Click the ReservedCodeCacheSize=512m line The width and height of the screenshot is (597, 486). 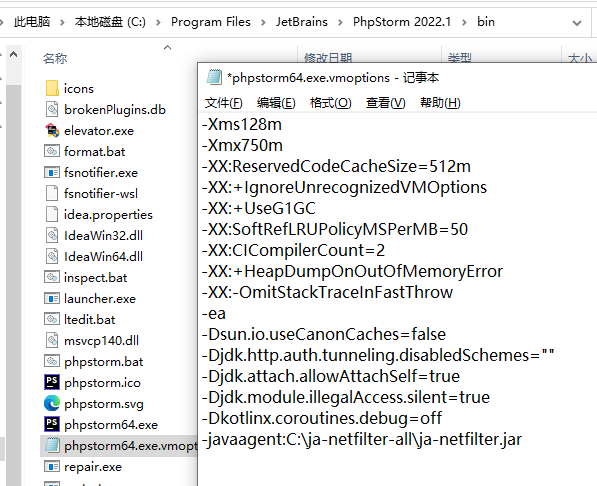point(336,166)
